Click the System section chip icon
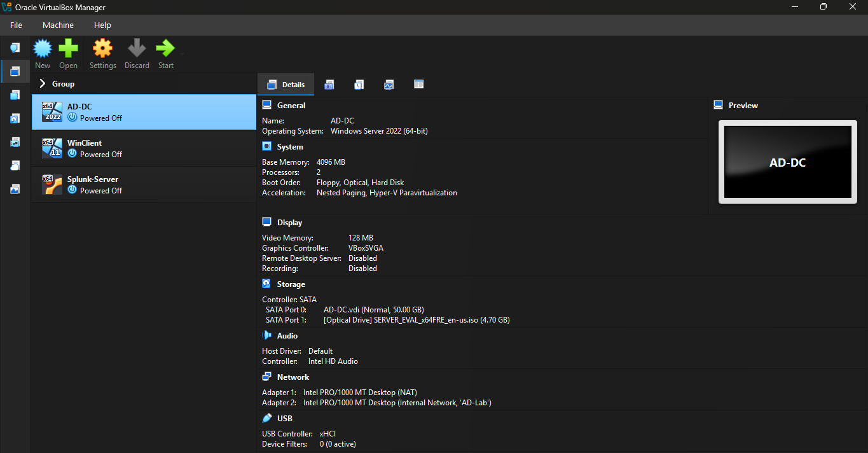Image resolution: width=868 pixels, height=453 pixels. tap(267, 146)
